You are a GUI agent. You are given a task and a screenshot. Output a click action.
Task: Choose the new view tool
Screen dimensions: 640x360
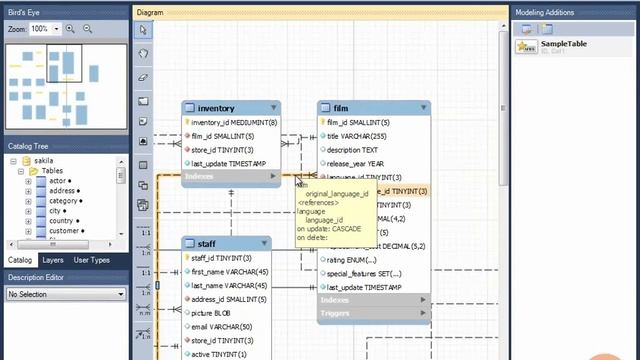(143, 185)
